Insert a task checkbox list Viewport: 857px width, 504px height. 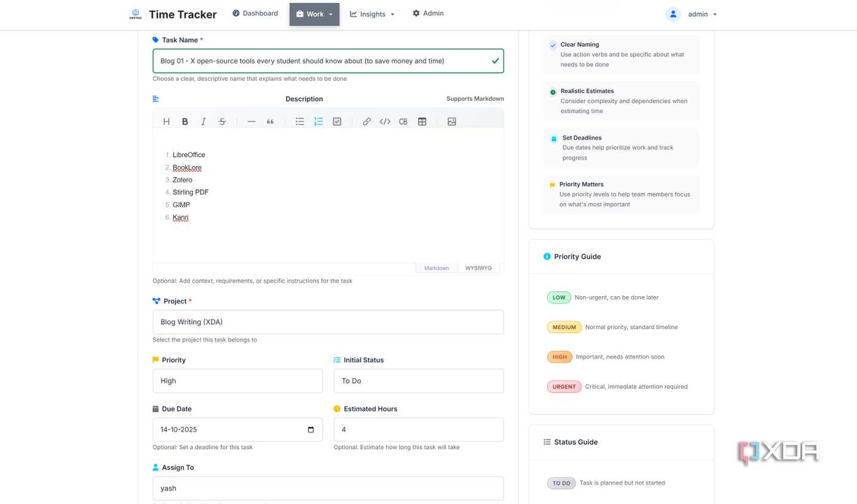tap(337, 122)
